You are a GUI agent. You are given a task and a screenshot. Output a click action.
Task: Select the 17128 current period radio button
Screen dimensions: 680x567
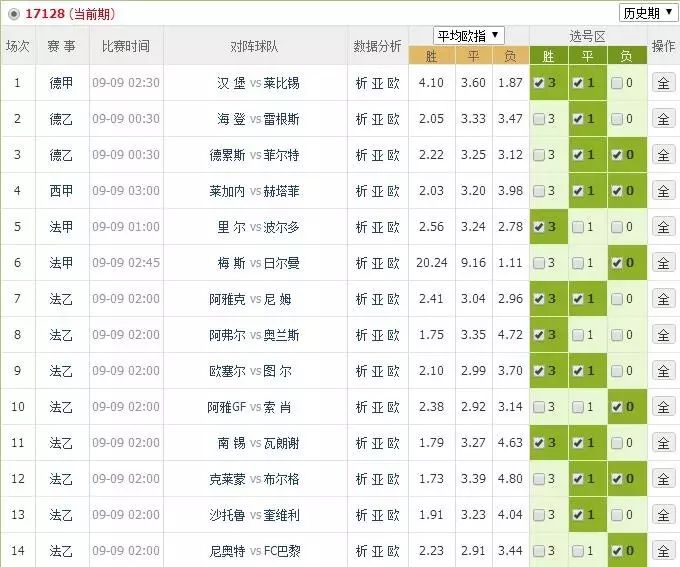pos(14,14)
